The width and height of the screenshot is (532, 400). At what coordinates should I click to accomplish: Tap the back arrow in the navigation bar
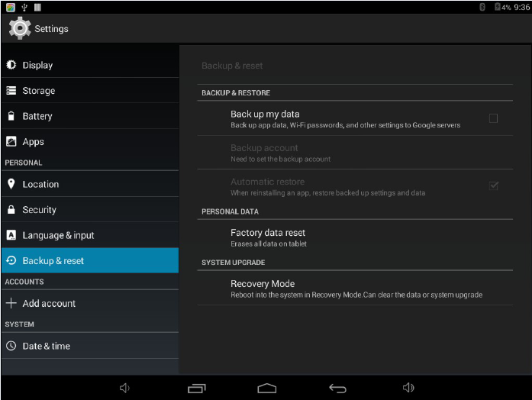pyautogui.click(x=337, y=388)
